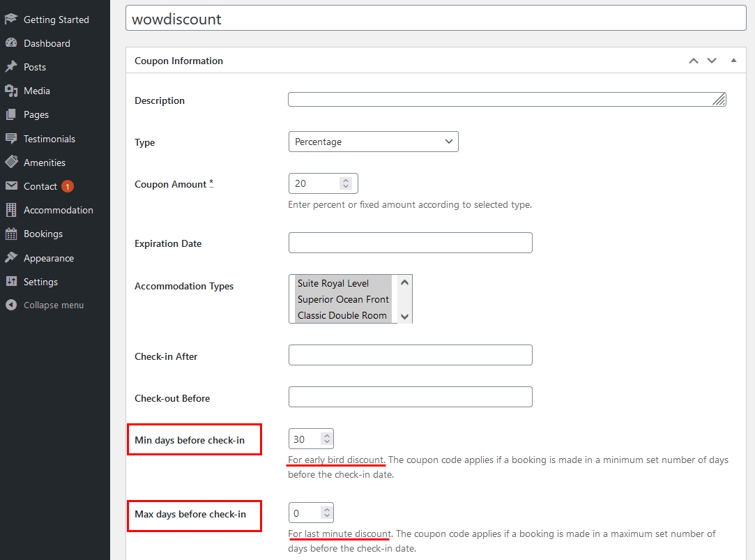Grab the Description textarea resize handle
The height and width of the screenshot is (560, 755).
pos(719,100)
